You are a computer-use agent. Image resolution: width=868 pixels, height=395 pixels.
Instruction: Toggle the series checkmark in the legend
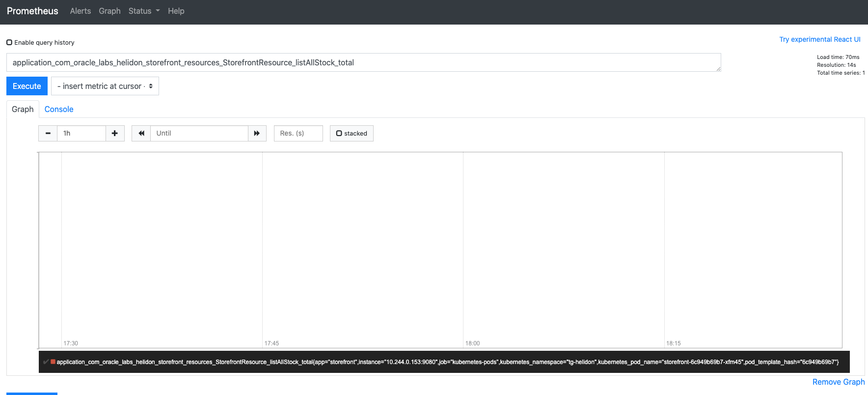click(46, 362)
